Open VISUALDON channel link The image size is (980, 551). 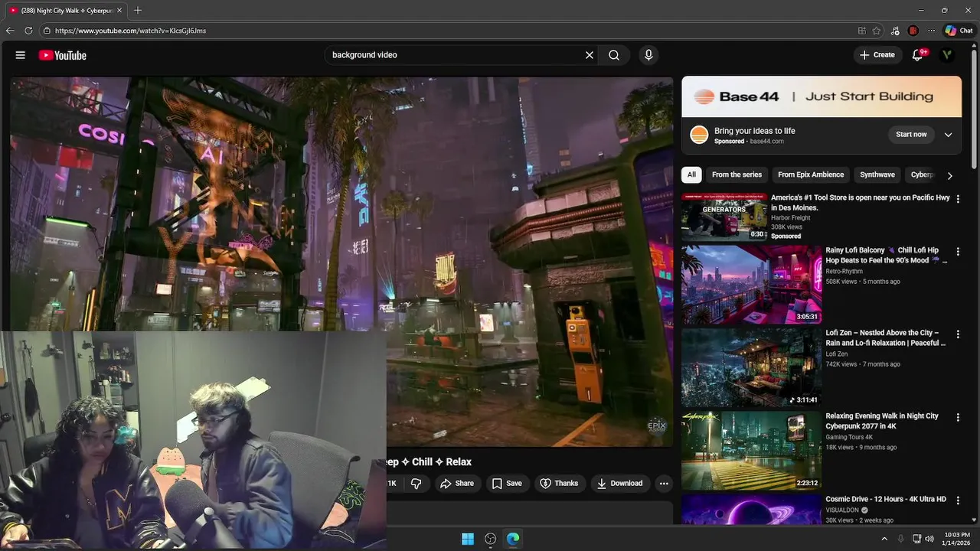[x=842, y=510]
